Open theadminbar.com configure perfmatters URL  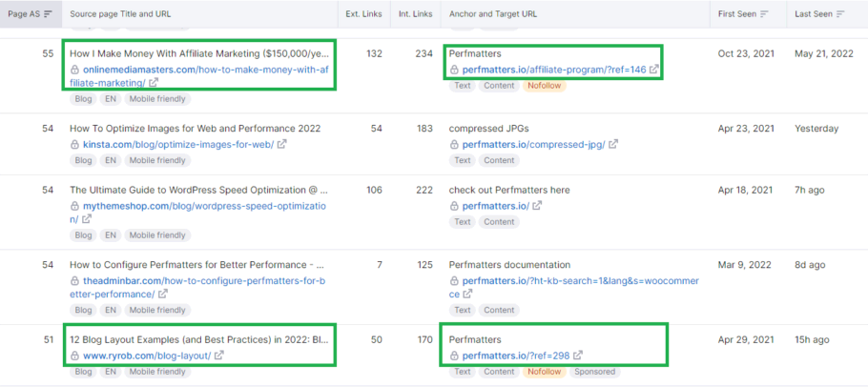coord(198,287)
